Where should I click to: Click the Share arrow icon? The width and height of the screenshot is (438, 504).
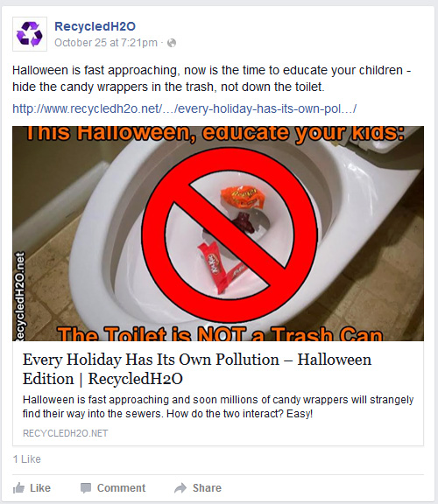point(180,488)
